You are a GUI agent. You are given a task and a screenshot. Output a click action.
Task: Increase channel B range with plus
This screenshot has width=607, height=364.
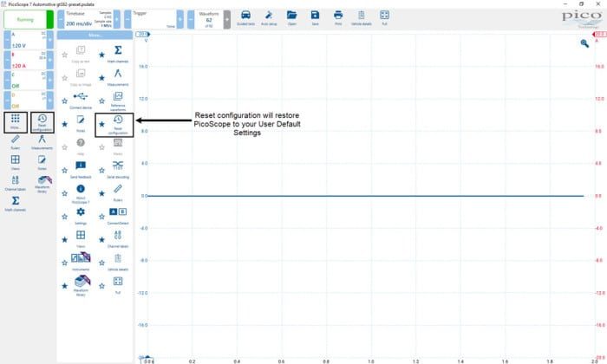[x=50, y=60]
